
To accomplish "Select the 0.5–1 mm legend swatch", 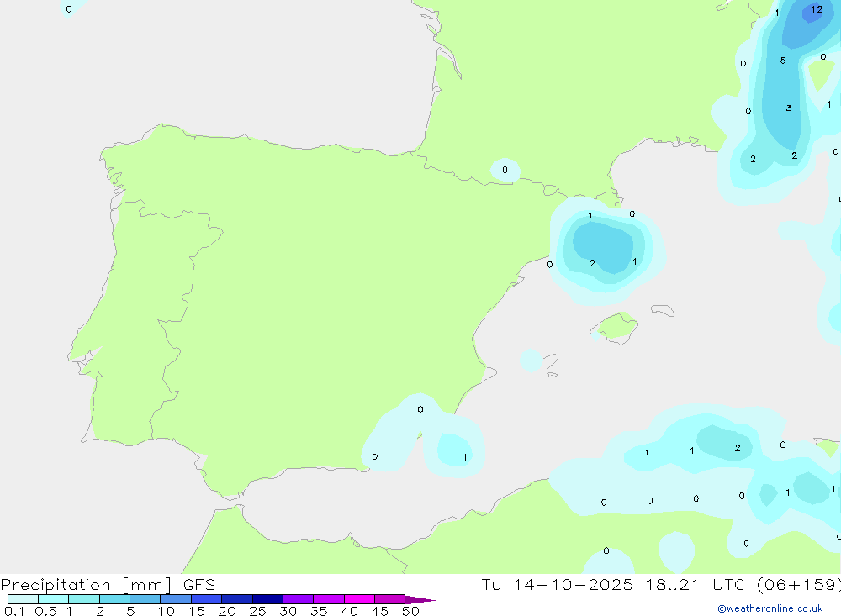I will click(53, 599).
